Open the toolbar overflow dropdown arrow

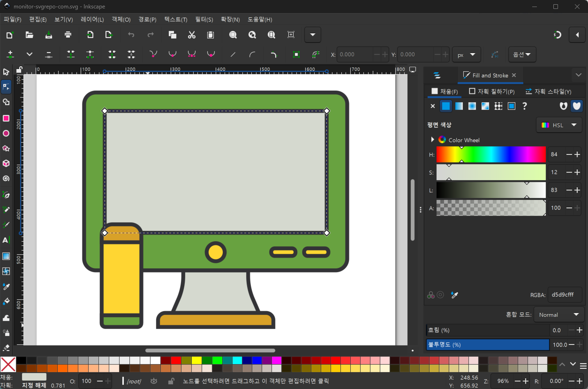coord(313,35)
